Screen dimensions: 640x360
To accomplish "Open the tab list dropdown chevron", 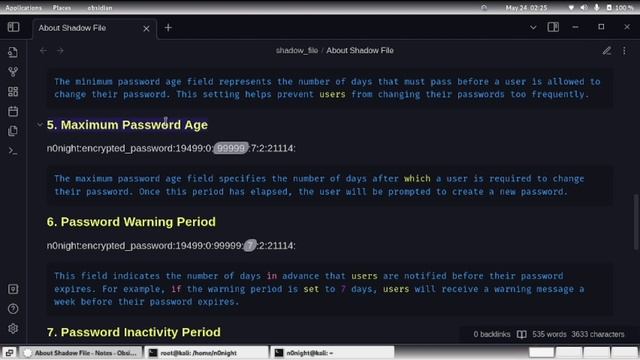I will [533, 27].
